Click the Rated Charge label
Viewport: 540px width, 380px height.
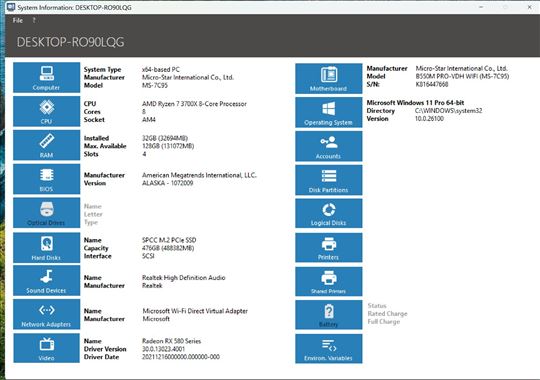pos(387,314)
